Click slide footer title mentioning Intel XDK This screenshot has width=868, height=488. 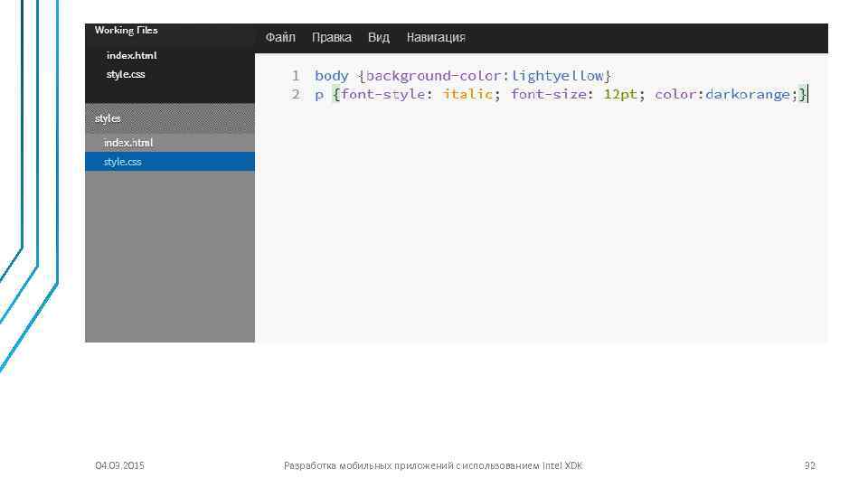point(433,465)
